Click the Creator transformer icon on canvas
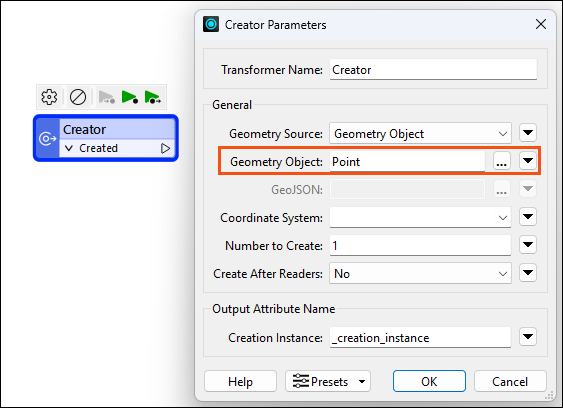Viewport: 563px width, 408px height. coord(47,138)
